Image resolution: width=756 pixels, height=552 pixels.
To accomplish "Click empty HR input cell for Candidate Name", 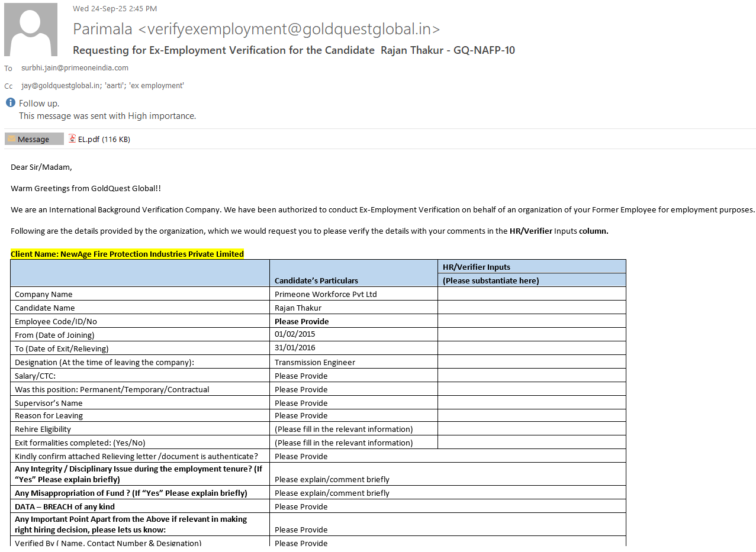I will [532, 307].
